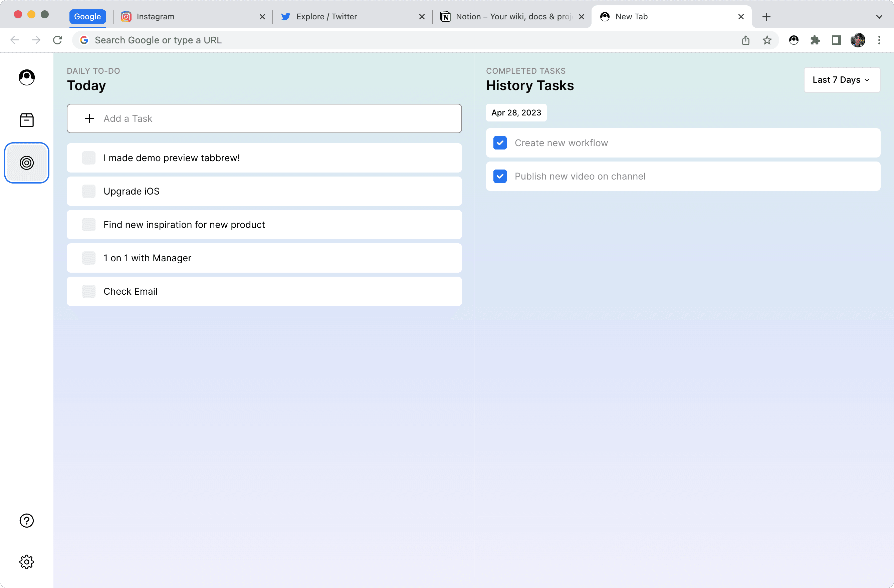Viewport: 894px width, 588px height.
Task: Click the Google icon in address bar
Action: click(x=84, y=40)
